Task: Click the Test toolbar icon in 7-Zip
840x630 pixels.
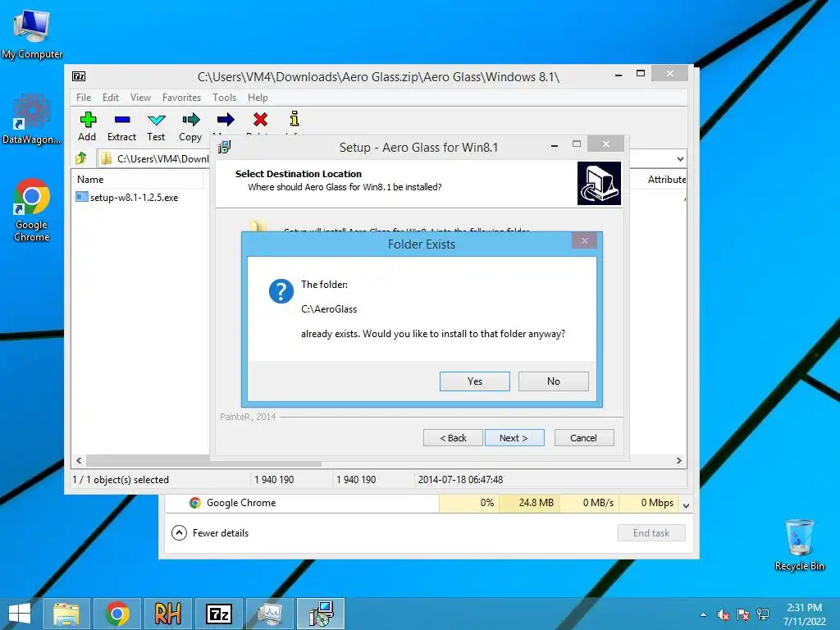Action: point(157,120)
